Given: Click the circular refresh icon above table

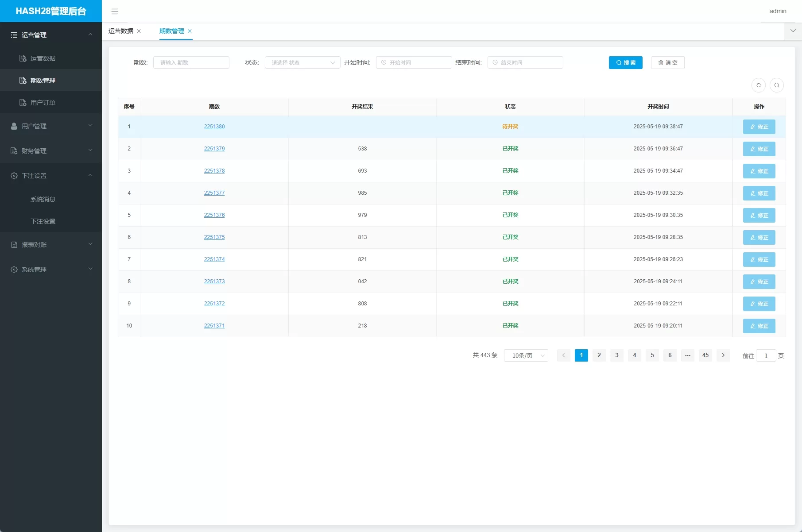Looking at the screenshot, I should [758, 85].
